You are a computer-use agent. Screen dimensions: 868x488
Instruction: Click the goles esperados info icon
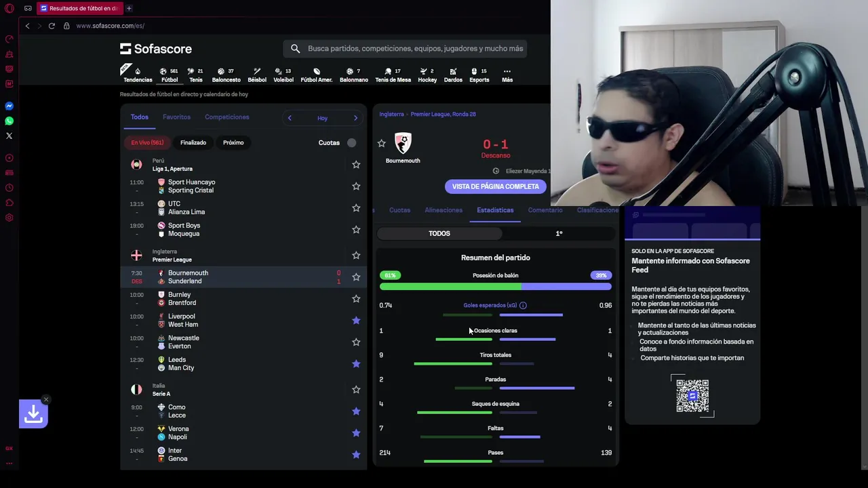pos(523,306)
